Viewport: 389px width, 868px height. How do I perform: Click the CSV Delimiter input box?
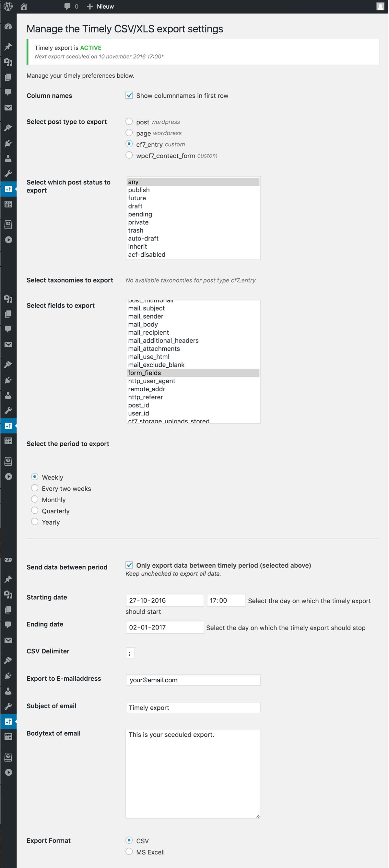(x=130, y=653)
